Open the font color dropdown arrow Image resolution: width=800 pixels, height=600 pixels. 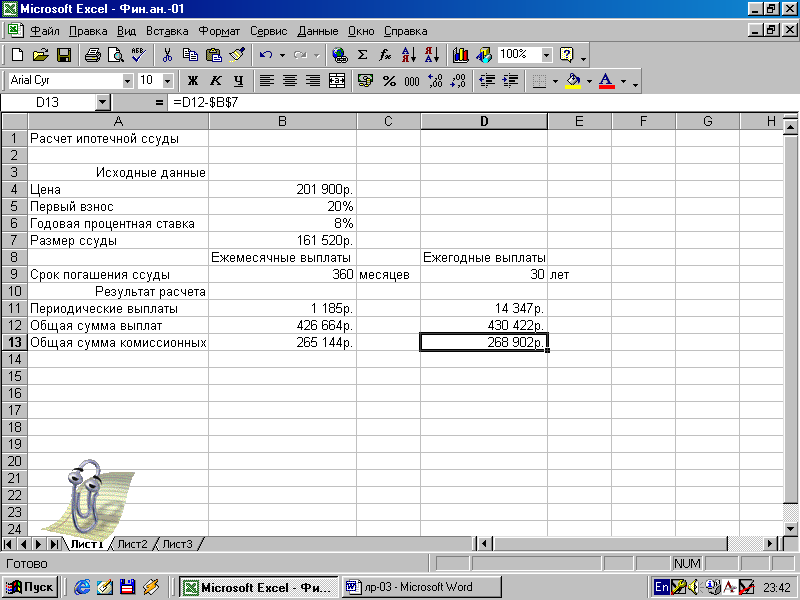(623, 81)
